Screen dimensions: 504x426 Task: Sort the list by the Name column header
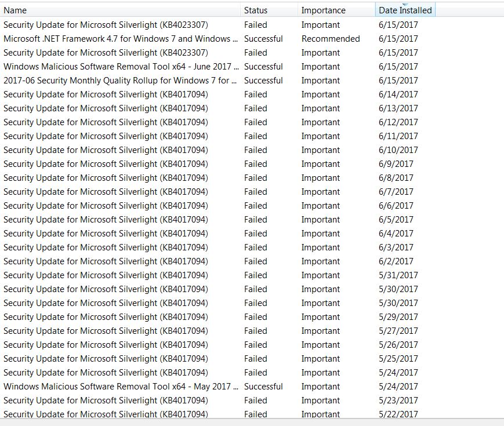120,10
